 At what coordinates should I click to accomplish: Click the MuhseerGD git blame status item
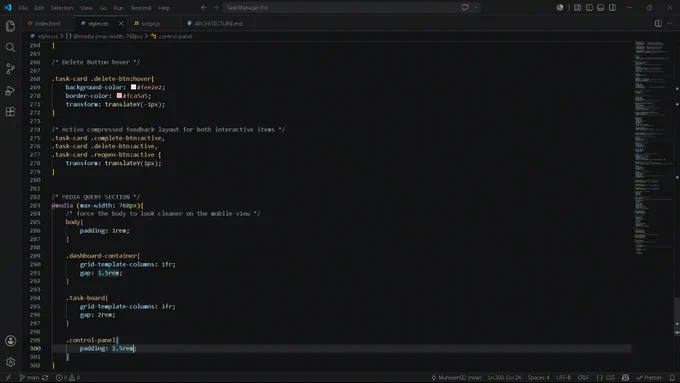pyautogui.click(x=456, y=377)
